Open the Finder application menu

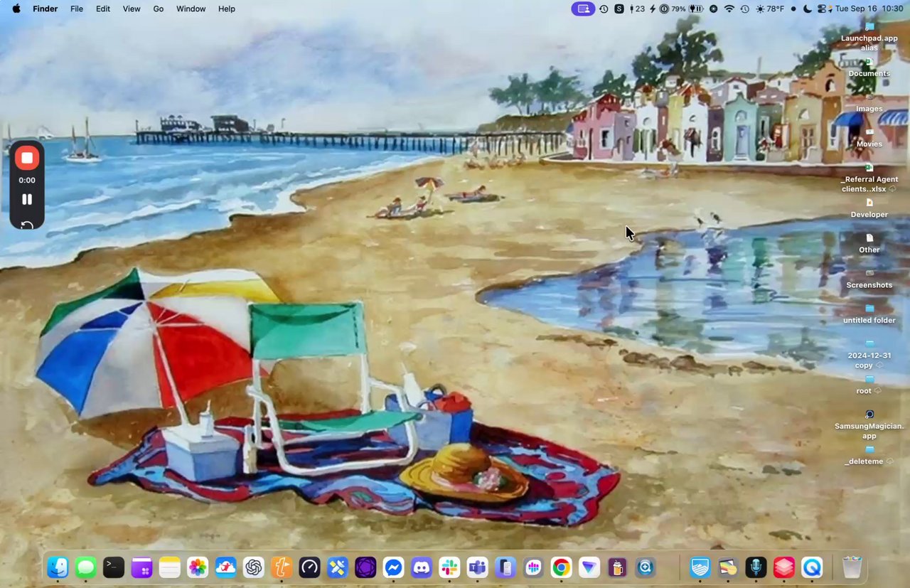pyautogui.click(x=45, y=9)
